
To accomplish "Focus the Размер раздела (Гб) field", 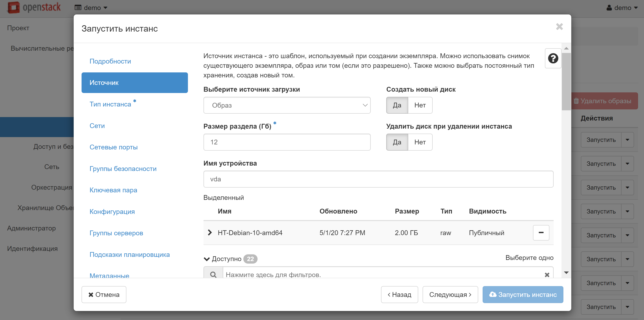I will pos(287,142).
